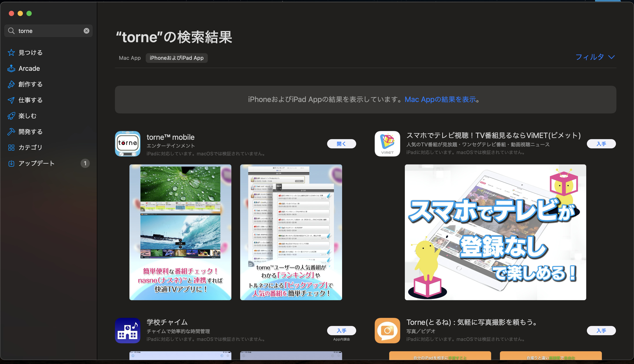
Task: Open the ViMET app icon
Action: (x=387, y=144)
